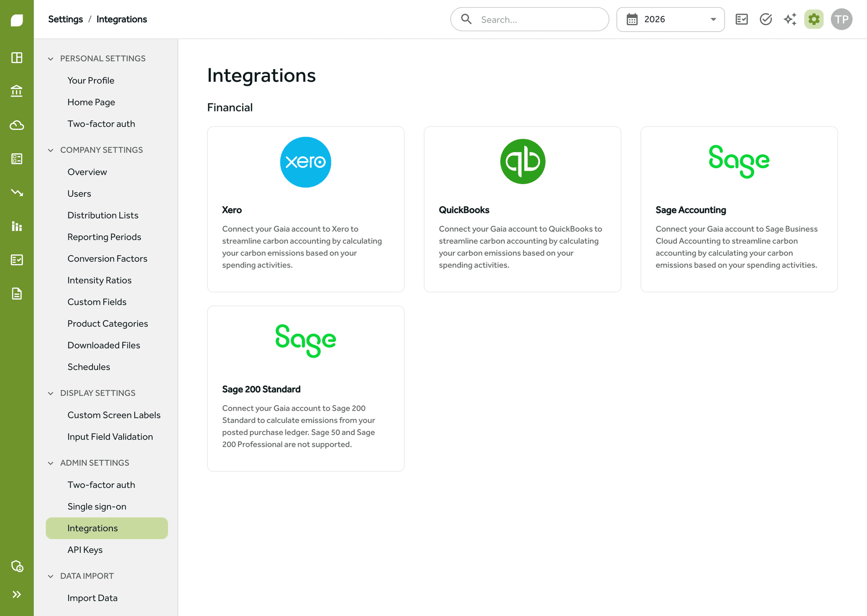Open Custom Fields
867x616 pixels.
click(x=97, y=302)
